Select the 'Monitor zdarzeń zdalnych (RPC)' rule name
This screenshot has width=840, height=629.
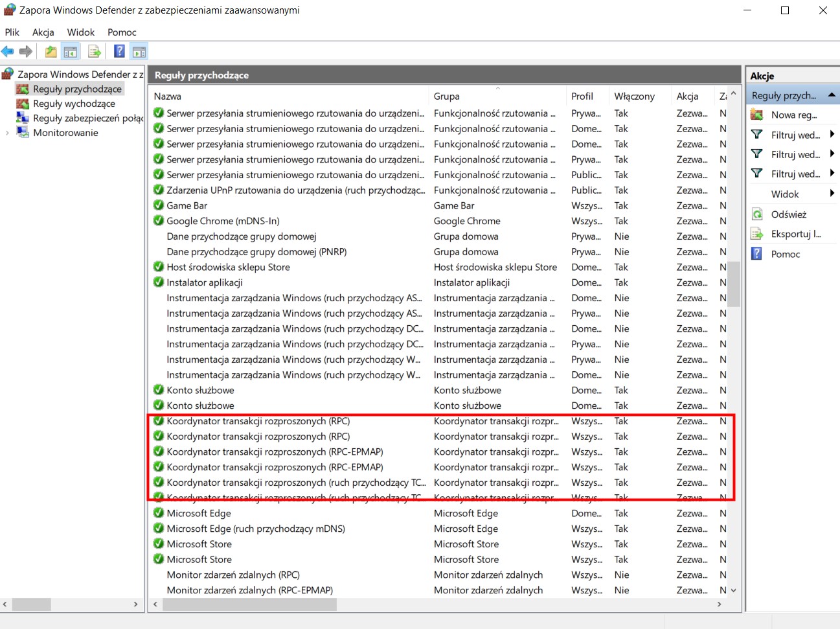[233, 575]
